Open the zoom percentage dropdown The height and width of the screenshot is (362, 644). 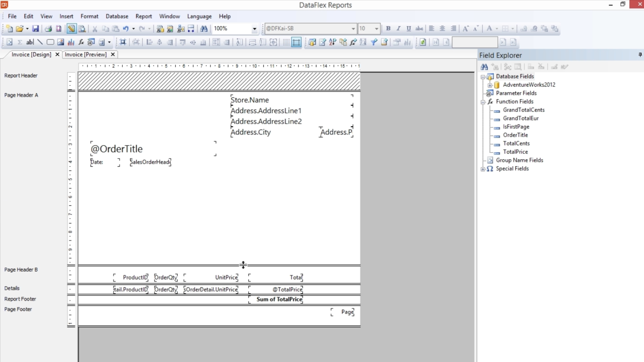(254, 29)
